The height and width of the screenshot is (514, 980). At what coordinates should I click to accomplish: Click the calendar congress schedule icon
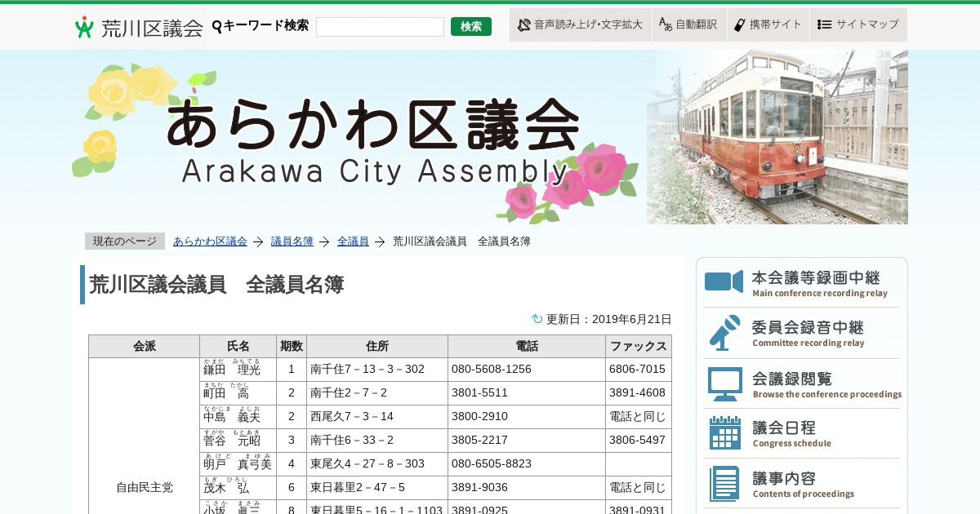click(725, 433)
